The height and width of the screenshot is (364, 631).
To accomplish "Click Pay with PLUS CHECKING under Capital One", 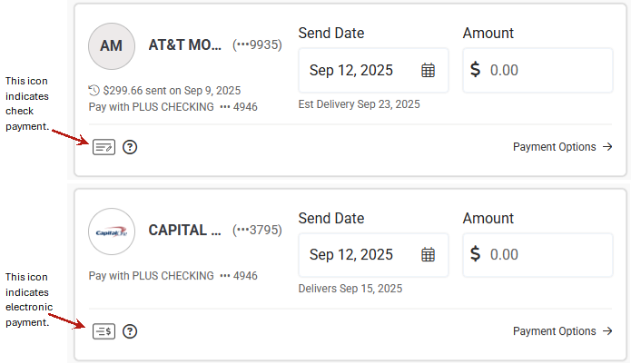I will click(x=151, y=275).
